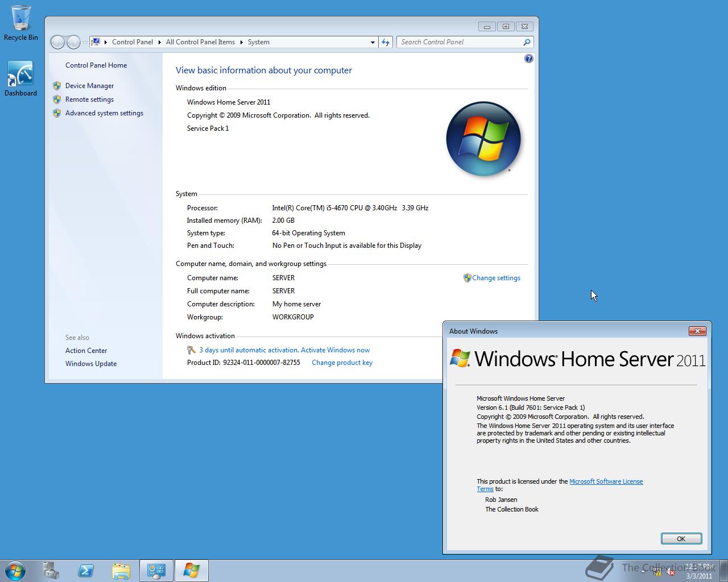The image size is (728, 582).
Task: Click Change product key link
Action: coord(342,363)
